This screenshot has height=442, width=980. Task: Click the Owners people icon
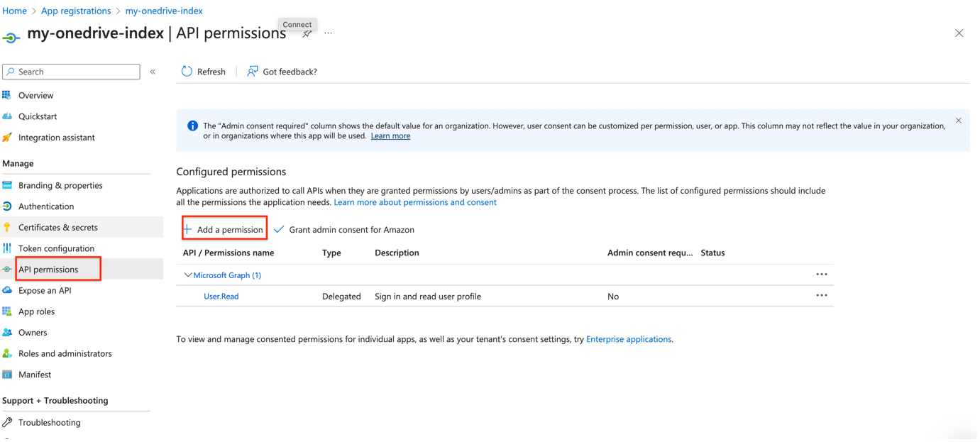pyautogui.click(x=7, y=333)
